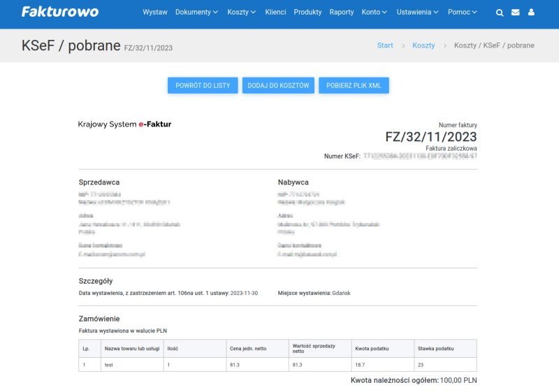The width and height of the screenshot is (559, 392).
Task: Click the Ilość column header
Action: tap(195, 349)
